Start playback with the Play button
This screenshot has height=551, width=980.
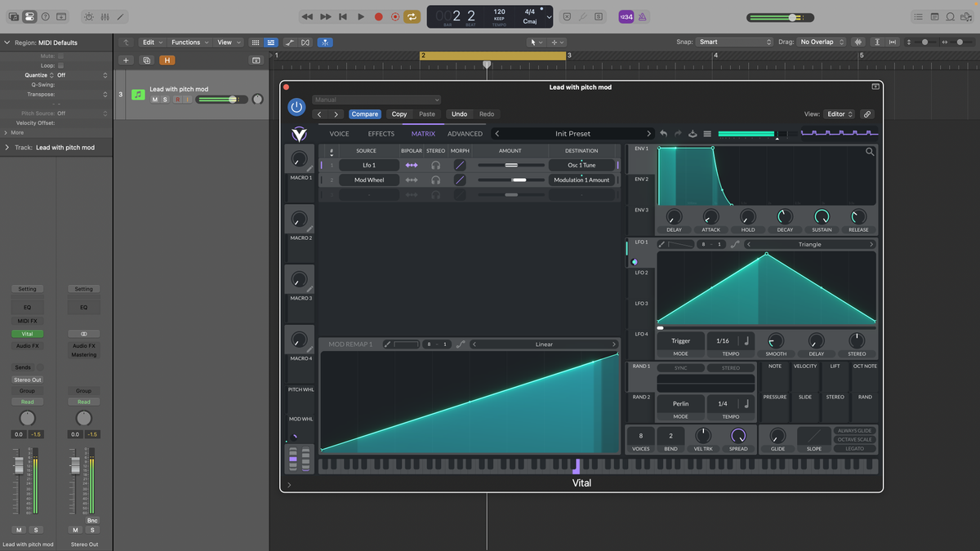361,16
